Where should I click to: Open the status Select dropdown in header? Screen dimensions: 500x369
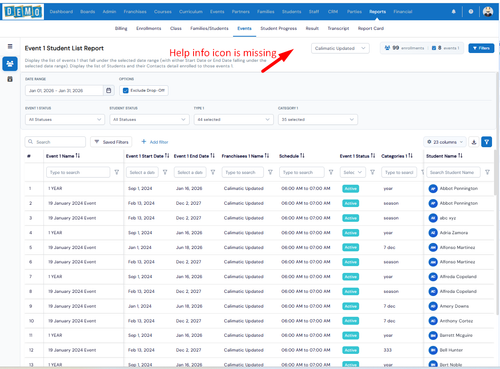353,172
